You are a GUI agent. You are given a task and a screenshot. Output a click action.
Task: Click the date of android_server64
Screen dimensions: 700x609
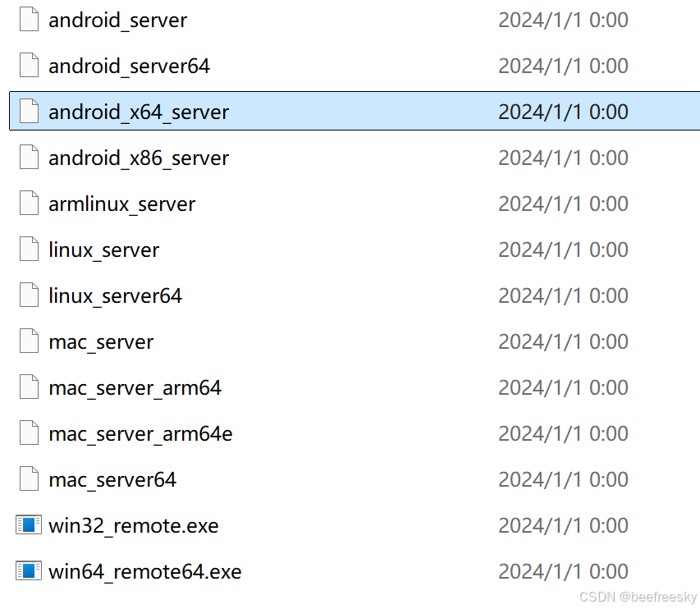point(564,66)
